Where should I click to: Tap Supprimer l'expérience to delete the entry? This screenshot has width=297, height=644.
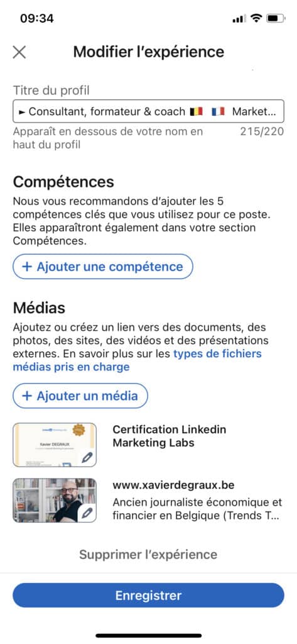coord(148,555)
